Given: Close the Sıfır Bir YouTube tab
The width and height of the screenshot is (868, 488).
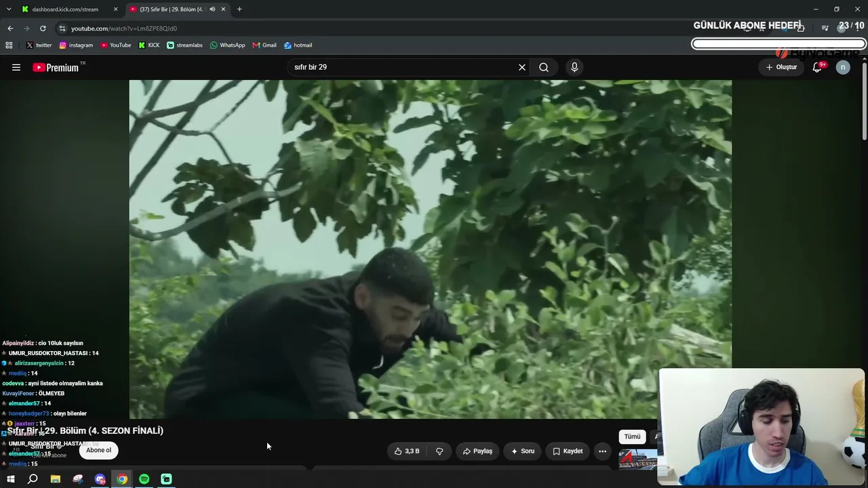Looking at the screenshot, I should (x=223, y=9).
